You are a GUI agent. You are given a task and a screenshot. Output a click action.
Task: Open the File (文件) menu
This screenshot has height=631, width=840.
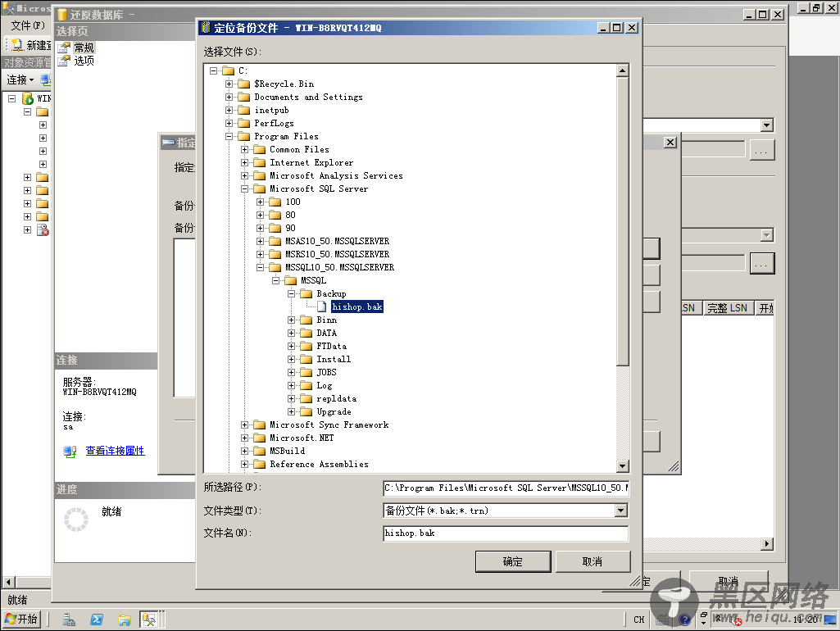coord(28,25)
